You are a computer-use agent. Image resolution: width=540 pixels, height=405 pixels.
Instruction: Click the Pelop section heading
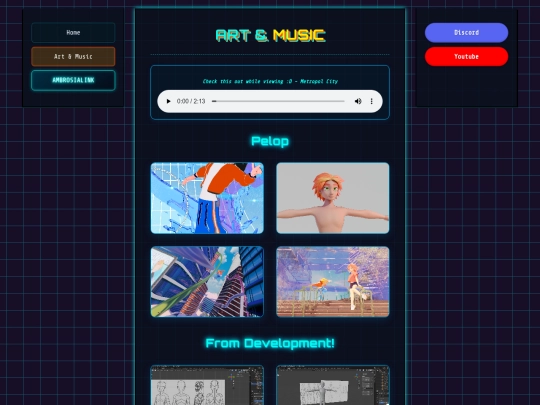click(x=270, y=141)
